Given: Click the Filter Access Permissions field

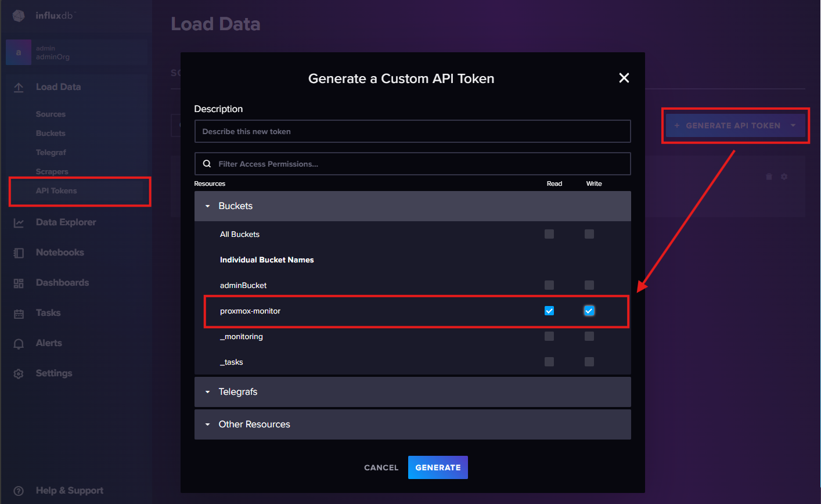Looking at the screenshot, I should (413, 164).
